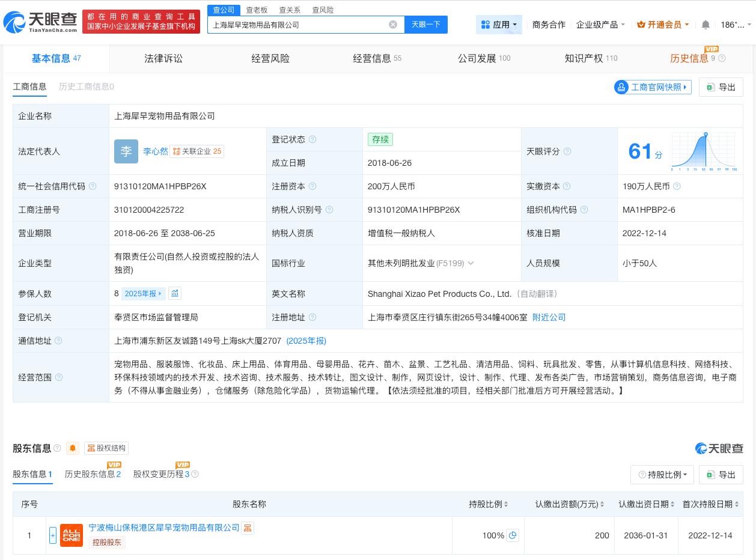
Task: Click help icon beside 股东信息 heading
Action: point(57,448)
